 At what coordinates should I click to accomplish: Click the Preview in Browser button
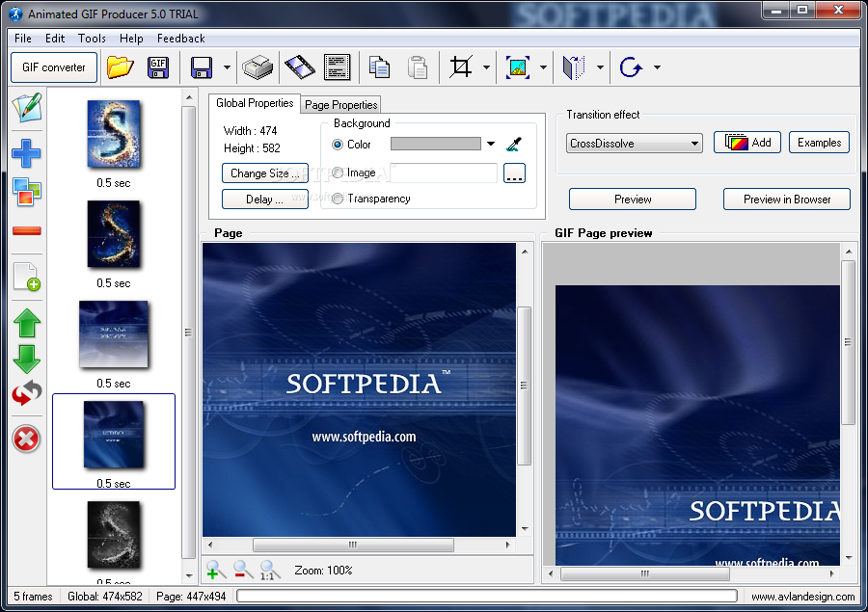[787, 200]
